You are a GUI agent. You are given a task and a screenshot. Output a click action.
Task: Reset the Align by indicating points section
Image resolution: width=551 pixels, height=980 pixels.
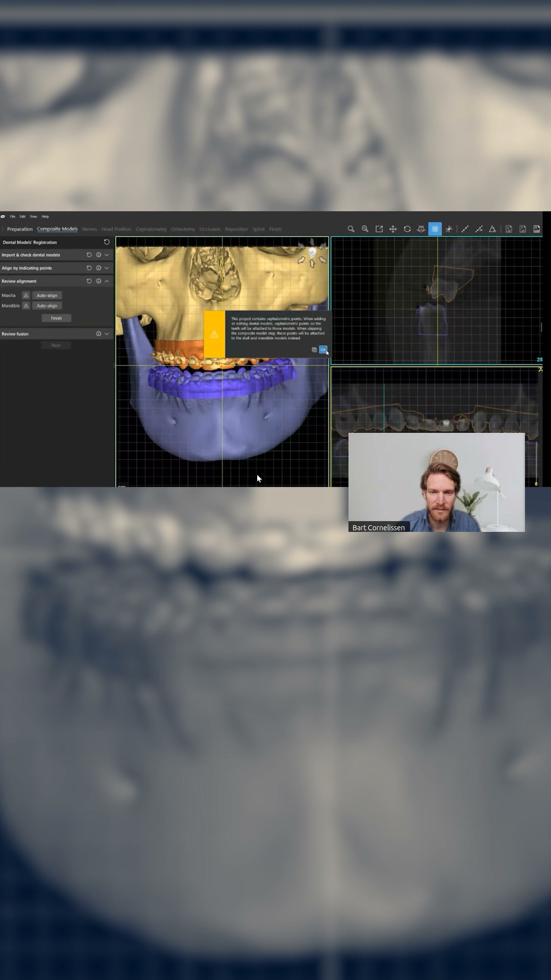[89, 268]
